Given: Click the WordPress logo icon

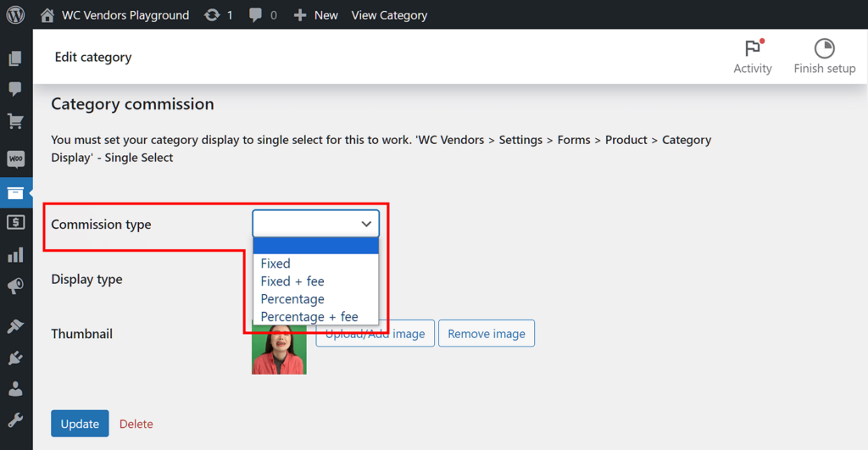Looking at the screenshot, I should [x=15, y=15].
